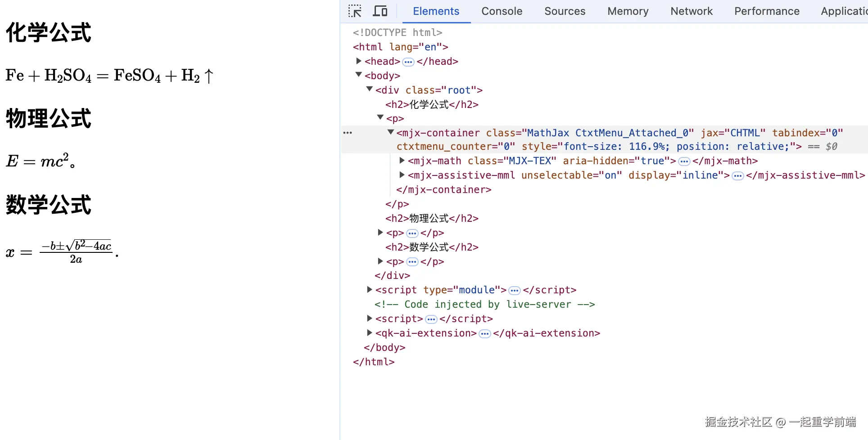Click the 化学公式 page heading
Viewport: 868px width, 440px height.
49,32
